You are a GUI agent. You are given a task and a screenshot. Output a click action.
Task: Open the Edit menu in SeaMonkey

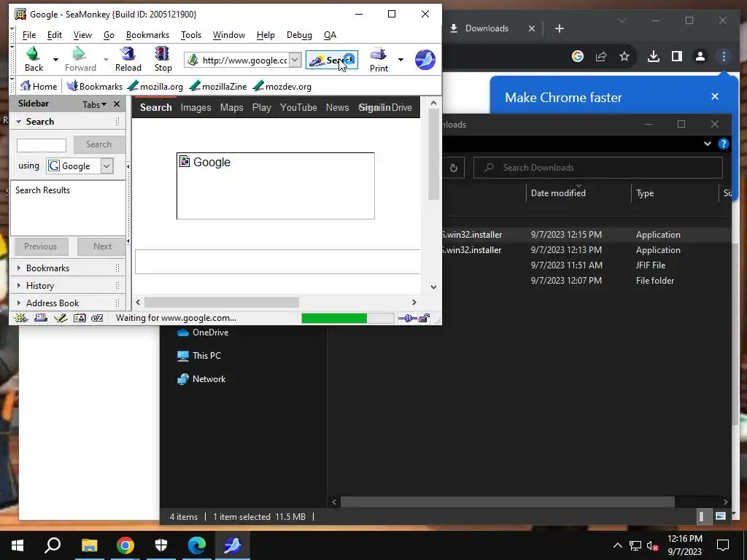click(54, 35)
